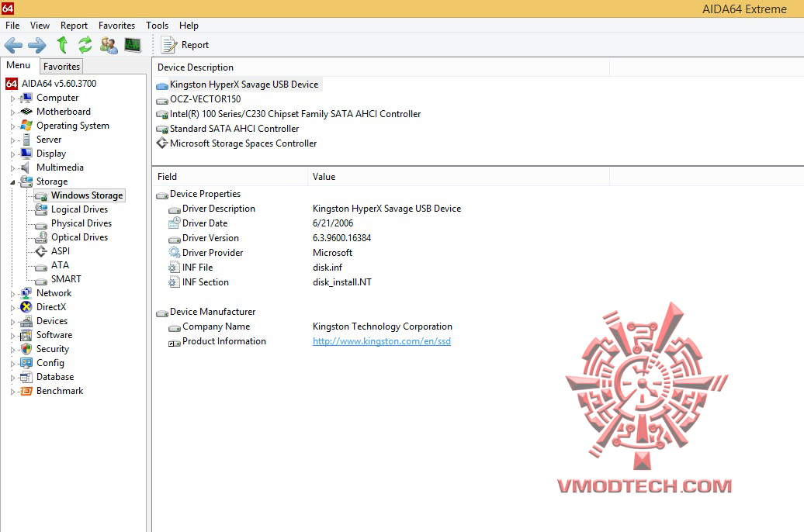Go forward with the blue right arrow
Viewport: 804px width, 532px height.
point(37,45)
